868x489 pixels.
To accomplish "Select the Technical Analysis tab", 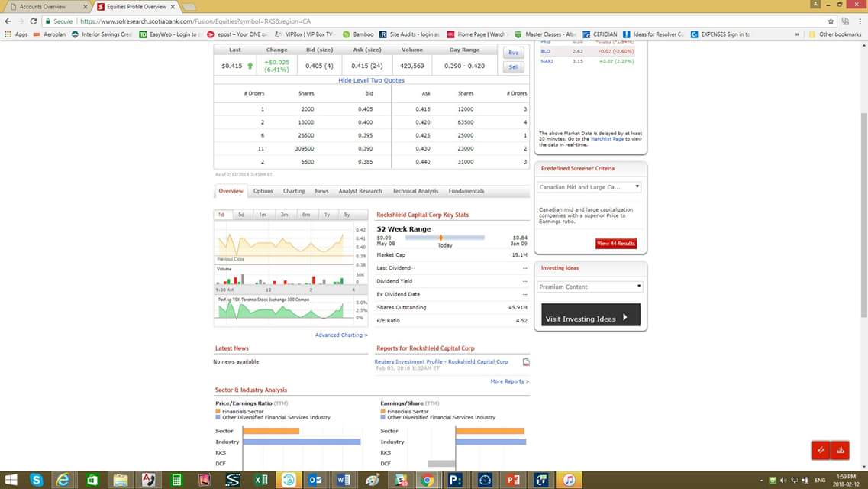I will click(x=415, y=191).
